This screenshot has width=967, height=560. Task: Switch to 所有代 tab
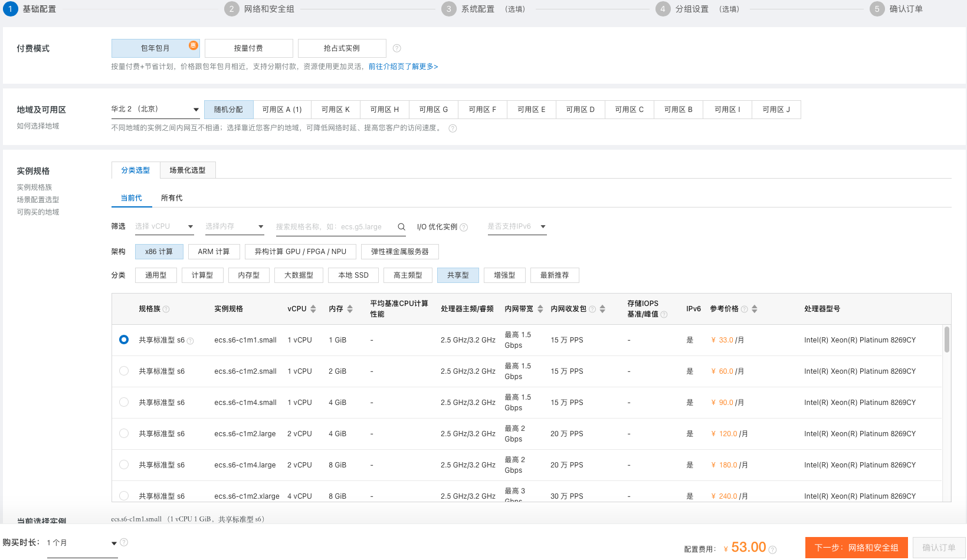pos(172,198)
